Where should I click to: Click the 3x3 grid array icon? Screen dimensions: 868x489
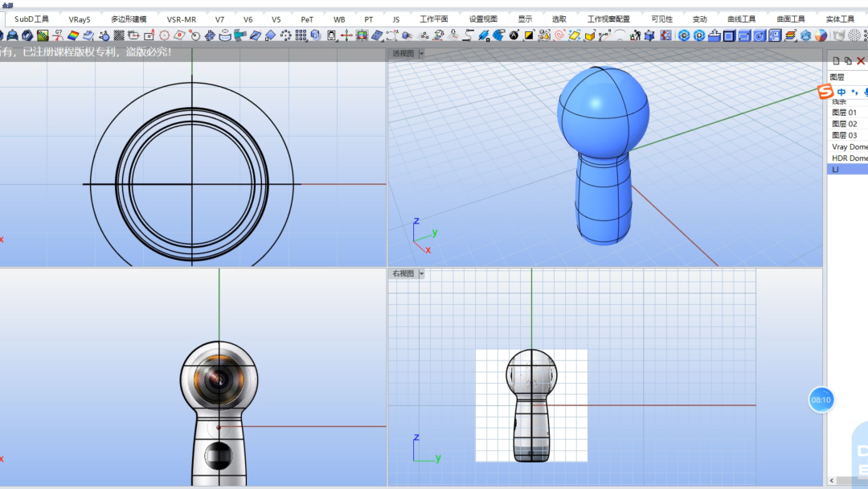pyautogui.click(x=301, y=36)
